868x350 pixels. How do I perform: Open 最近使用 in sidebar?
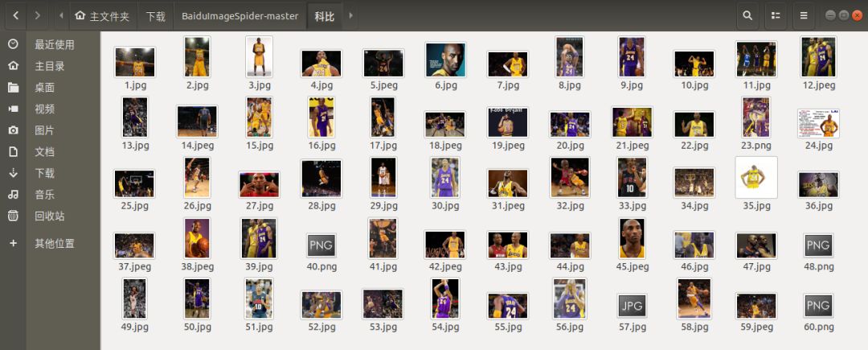[55, 45]
